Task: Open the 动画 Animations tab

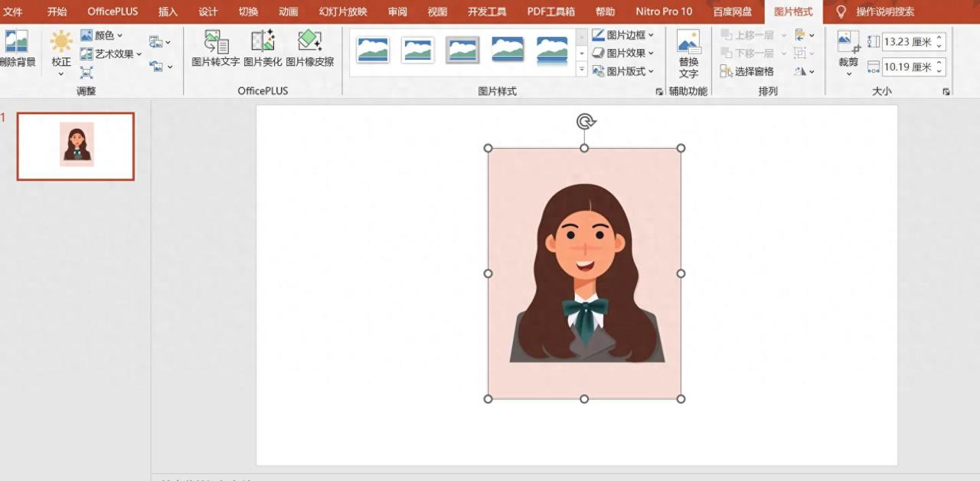Action: click(x=289, y=11)
